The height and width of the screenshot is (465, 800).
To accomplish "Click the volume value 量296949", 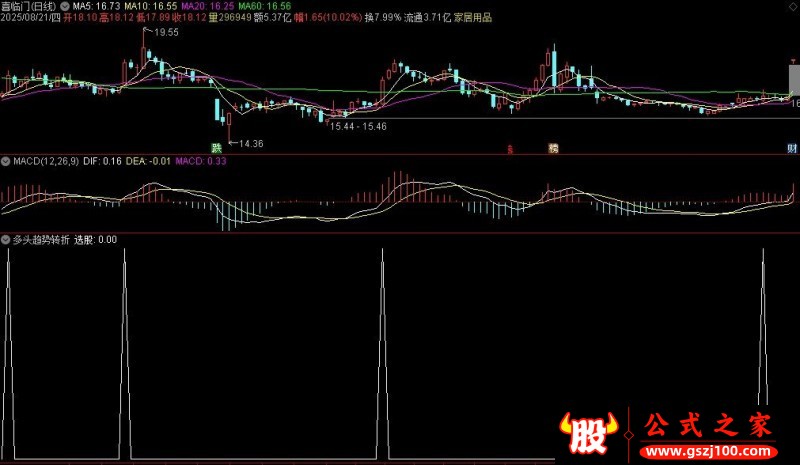I will [x=230, y=18].
